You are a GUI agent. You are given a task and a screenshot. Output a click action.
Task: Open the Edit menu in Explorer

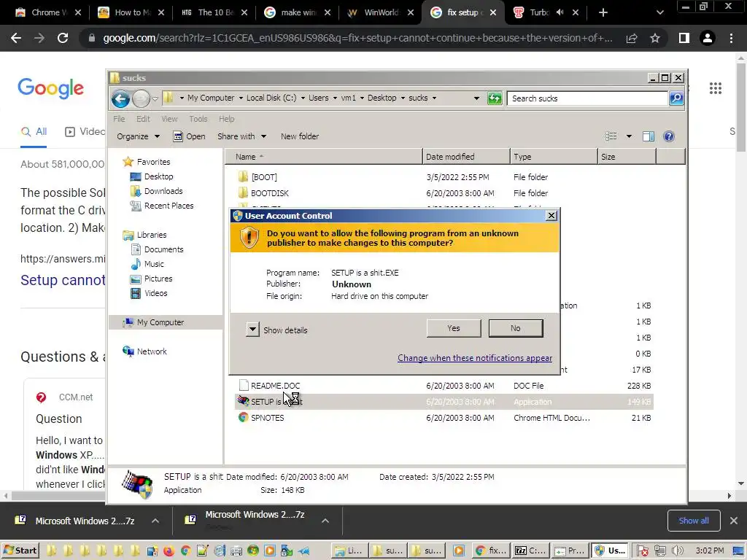(x=143, y=119)
